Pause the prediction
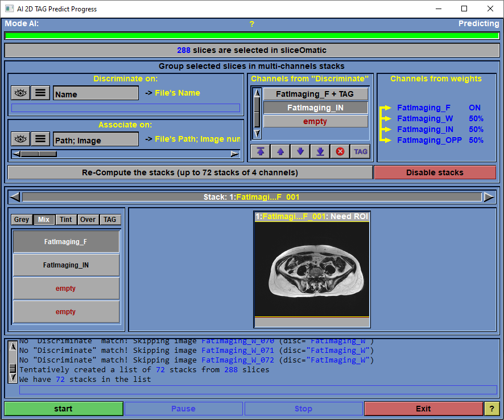This screenshot has height=420, width=504. (184, 409)
